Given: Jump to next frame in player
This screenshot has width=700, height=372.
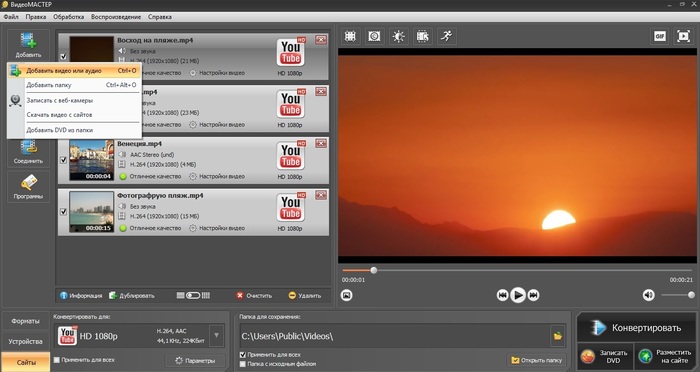Looking at the screenshot, I should click(533, 295).
